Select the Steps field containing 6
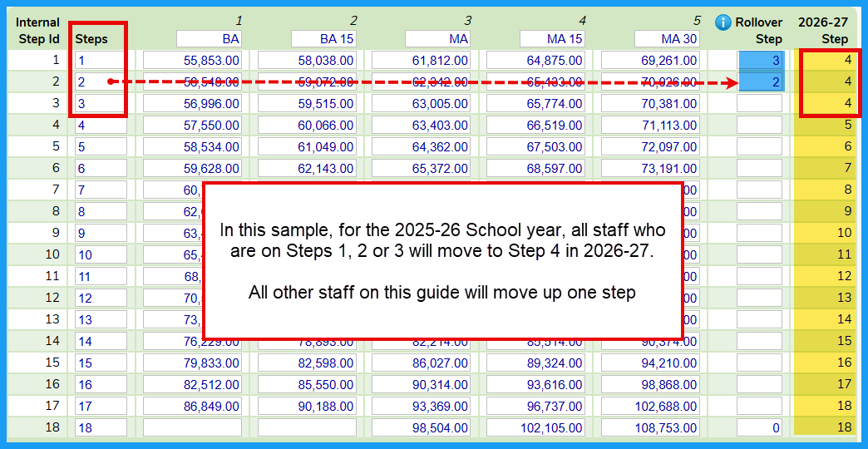 click(101, 168)
